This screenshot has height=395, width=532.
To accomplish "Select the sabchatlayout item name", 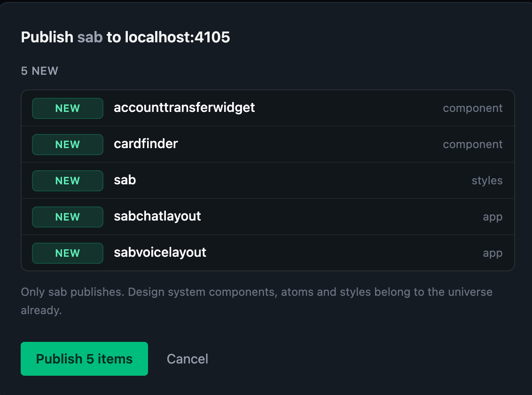I will pyautogui.click(x=157, y=216).
